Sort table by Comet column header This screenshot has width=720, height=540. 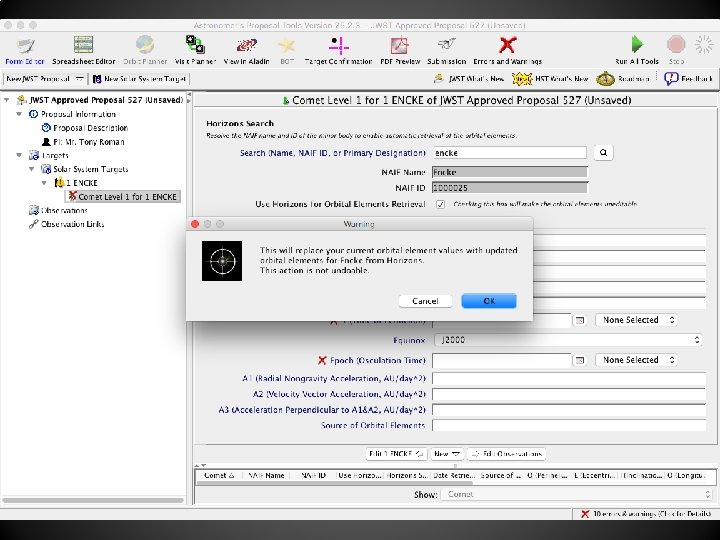(219, 476)
